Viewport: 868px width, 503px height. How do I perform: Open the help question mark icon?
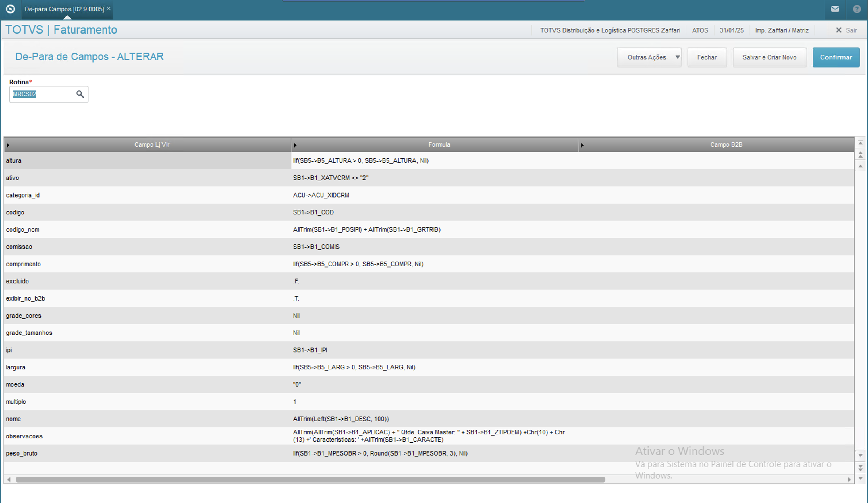(857, 9)
